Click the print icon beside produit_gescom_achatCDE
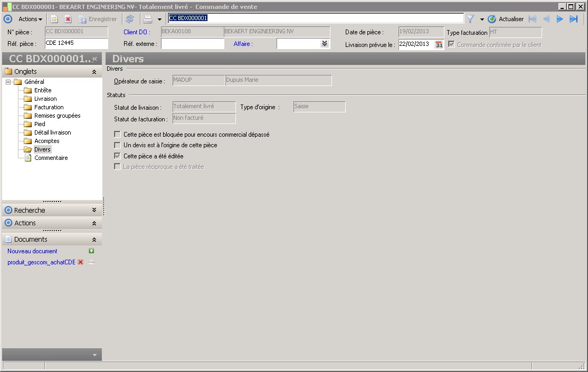This screenshot has height=372, width=588. pyautogui.click(x=91, y=262)
